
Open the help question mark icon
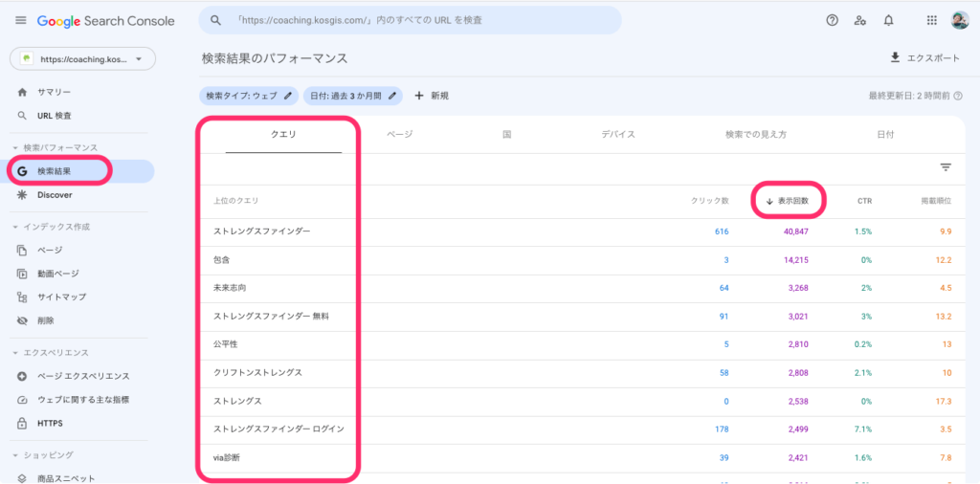click(x=832, y=21)
